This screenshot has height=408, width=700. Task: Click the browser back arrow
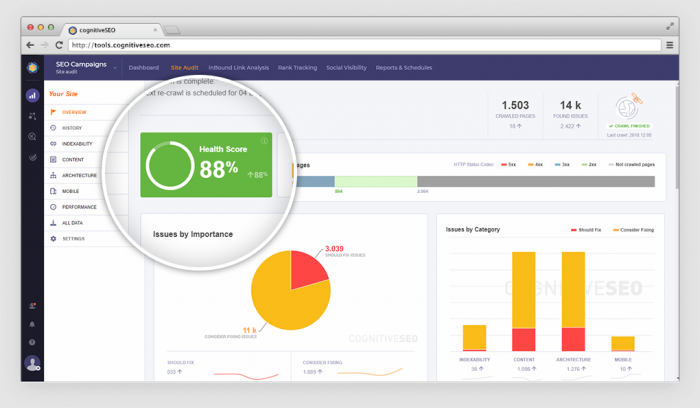[x=30, y=45]
